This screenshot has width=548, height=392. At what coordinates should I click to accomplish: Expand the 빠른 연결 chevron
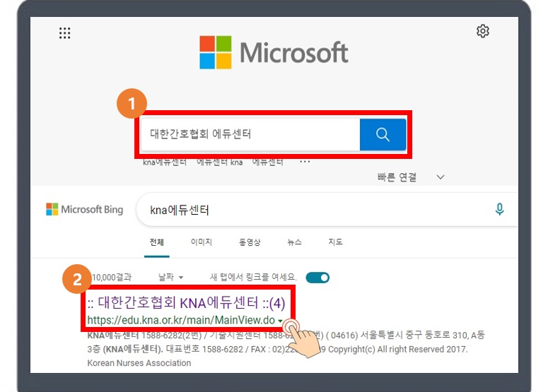coord(441,177)
